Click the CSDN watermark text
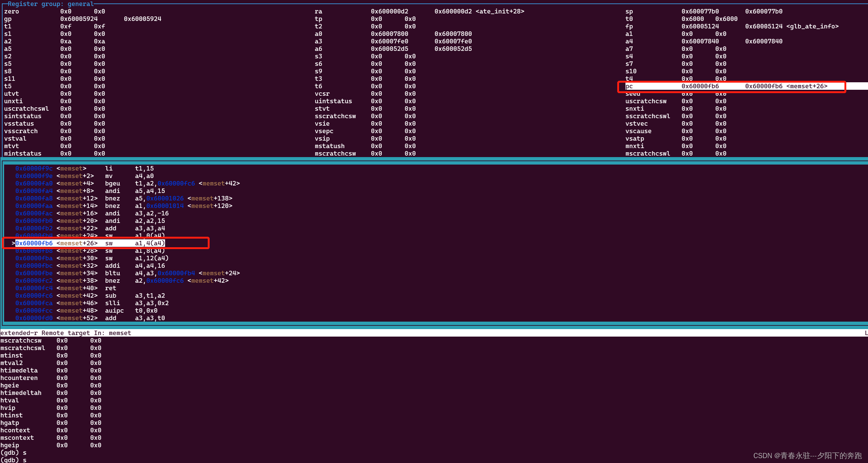Viewport: 868px width, 463px height. click(807, 456)
